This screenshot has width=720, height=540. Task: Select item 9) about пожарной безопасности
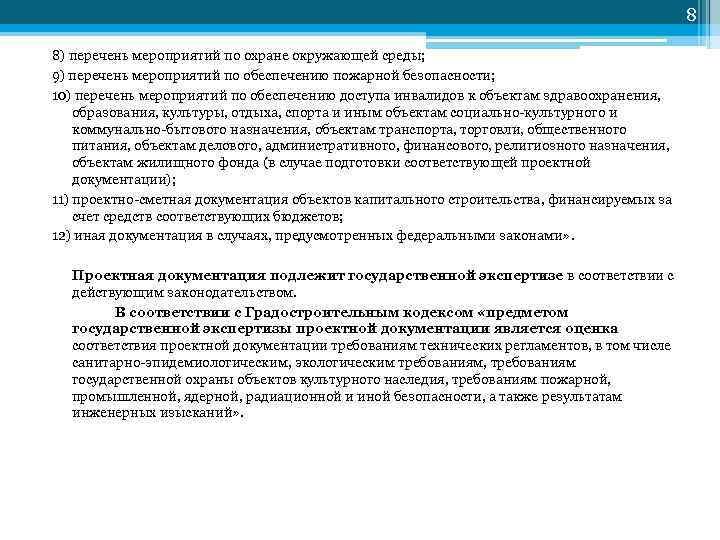pyautogui.click(x=274, y=75)
